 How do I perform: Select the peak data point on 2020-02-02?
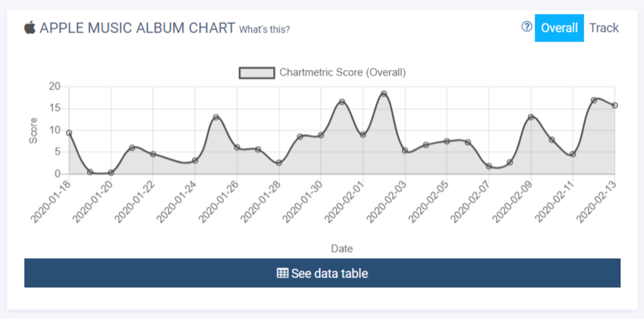tap(384, 94)
